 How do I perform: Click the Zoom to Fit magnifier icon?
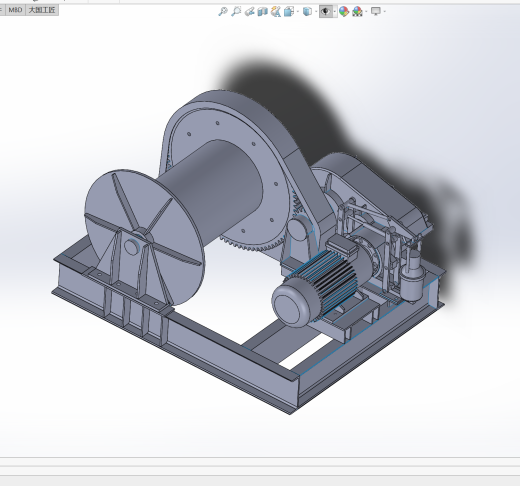pyautogui.click(x=222, y=12)
